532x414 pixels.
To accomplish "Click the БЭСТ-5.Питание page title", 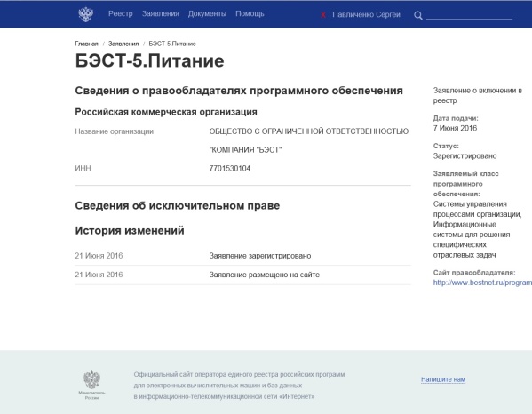I will point(149,61).
